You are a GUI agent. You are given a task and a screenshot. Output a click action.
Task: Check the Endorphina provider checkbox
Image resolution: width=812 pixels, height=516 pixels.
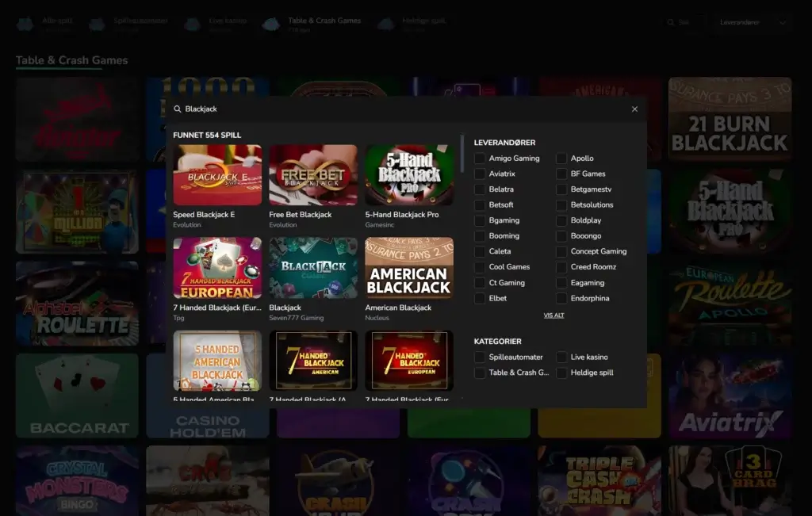click(x=561, y=299)
